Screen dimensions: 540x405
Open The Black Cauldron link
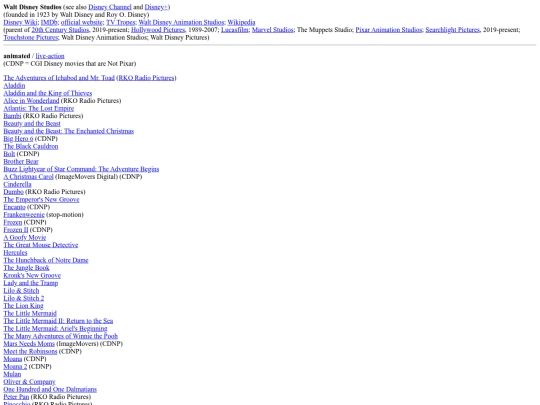(31, 146)
